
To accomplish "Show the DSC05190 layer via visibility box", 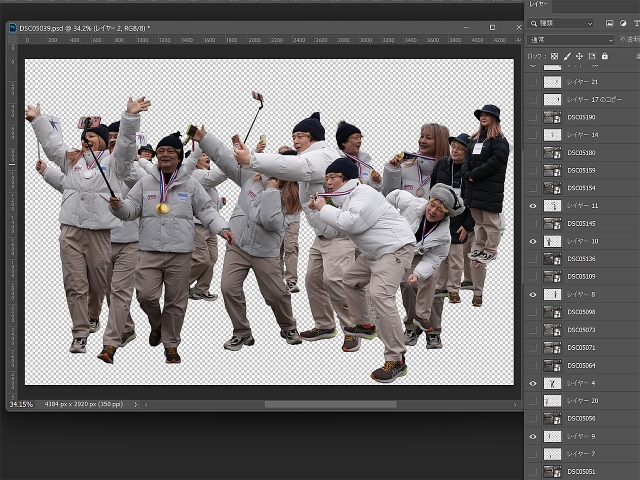I will click(532, 117).
